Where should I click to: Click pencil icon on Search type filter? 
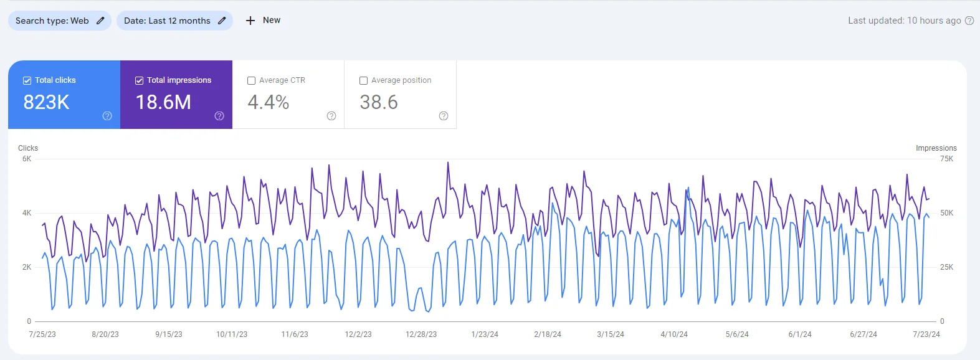click(x=100, y=21)
